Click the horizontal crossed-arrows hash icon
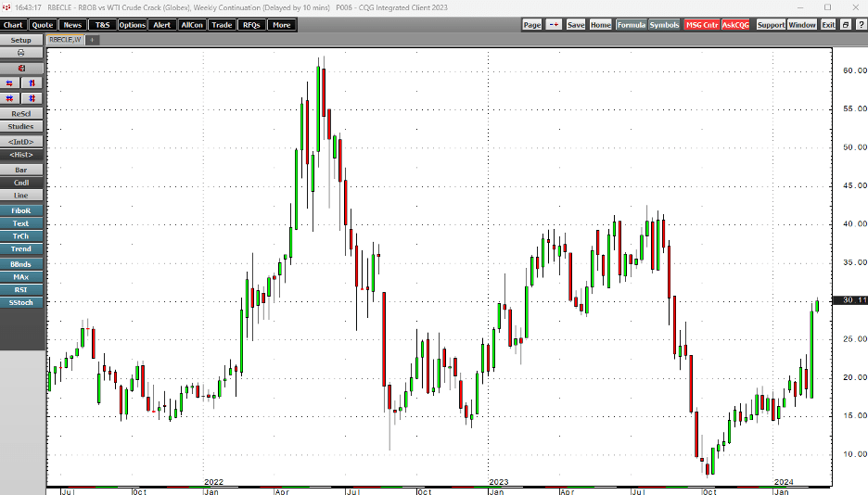 pos(10,98)
